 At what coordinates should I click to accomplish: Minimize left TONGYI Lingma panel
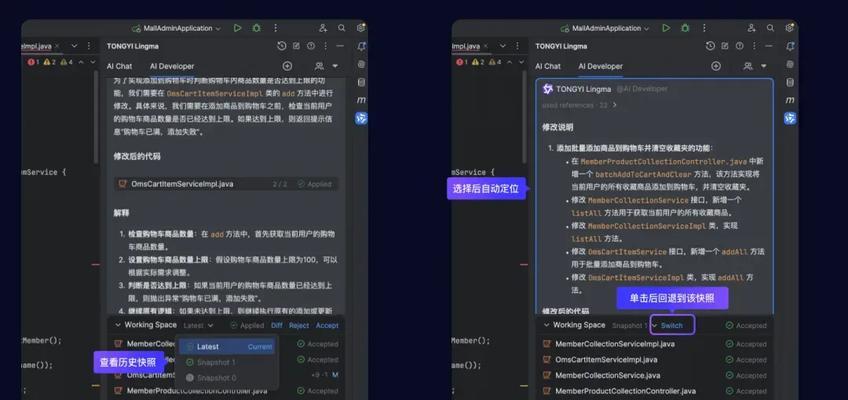tap(341, 46)
